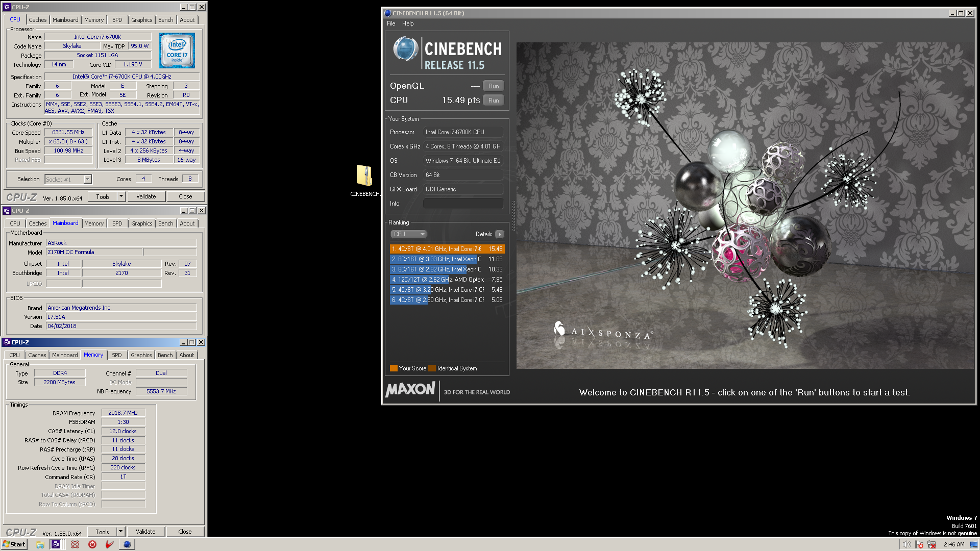The image size is (980, 551).
Task: Click the Close button in the CPU-Z Processor window
Action: coord(185,196)
